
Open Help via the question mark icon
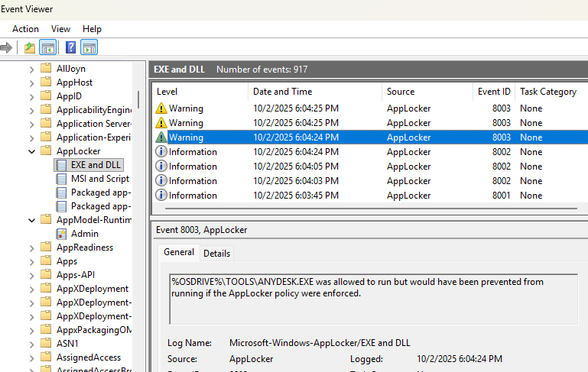point(70,47)
